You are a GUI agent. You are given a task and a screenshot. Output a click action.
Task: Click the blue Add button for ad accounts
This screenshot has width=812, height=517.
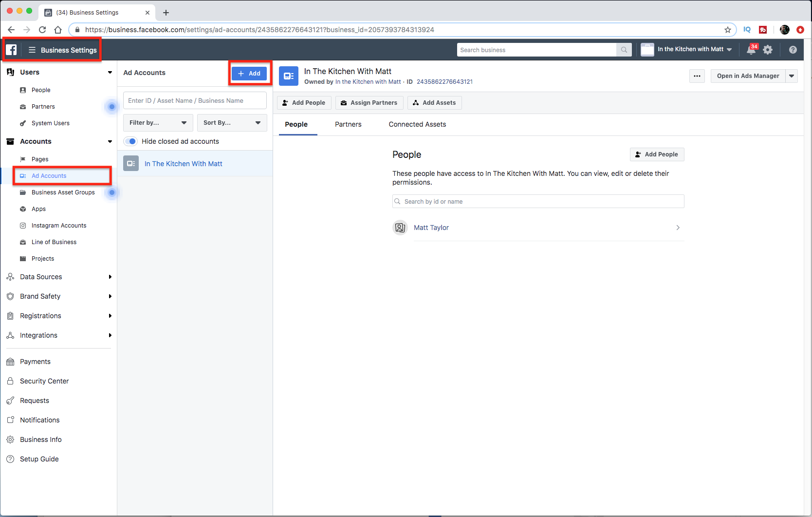click(x=249, y=74)
